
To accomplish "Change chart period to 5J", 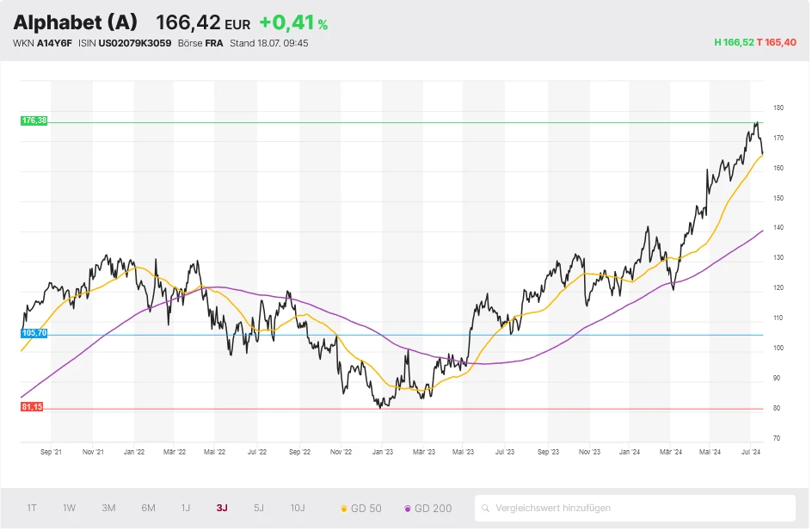I will 259,508.
